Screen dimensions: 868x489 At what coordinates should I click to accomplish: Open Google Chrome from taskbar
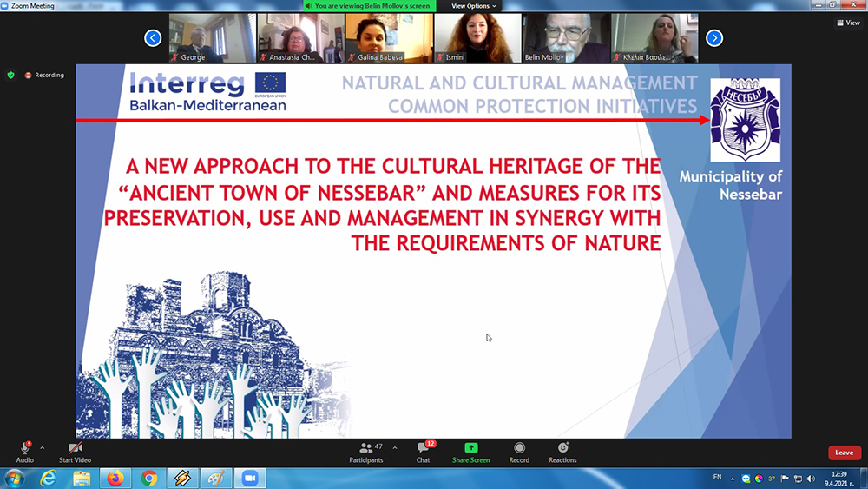click(149, 478)
